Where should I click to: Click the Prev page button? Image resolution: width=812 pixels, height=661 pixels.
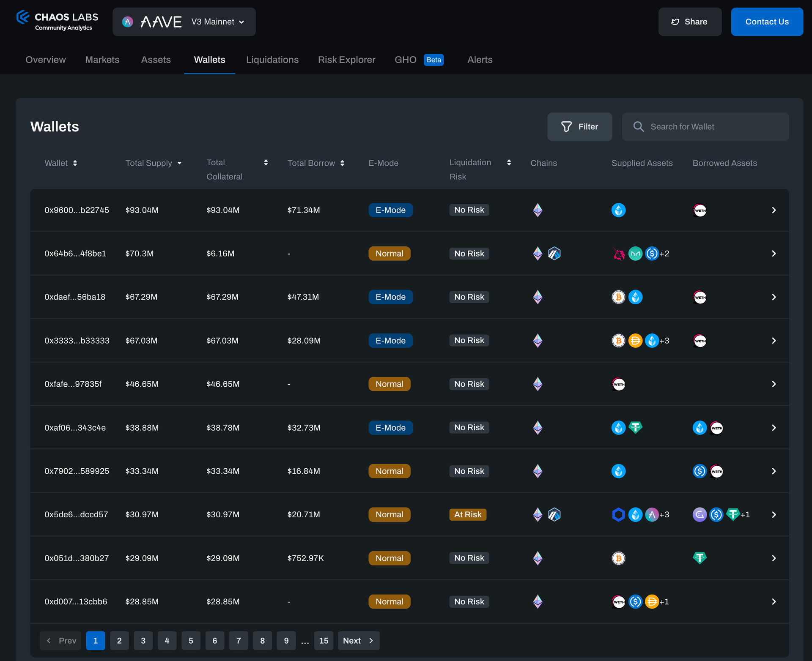61,641
